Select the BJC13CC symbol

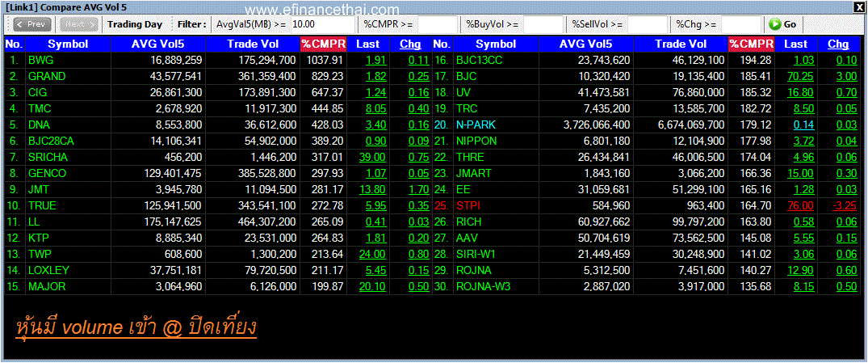click(x=479, y=61)
